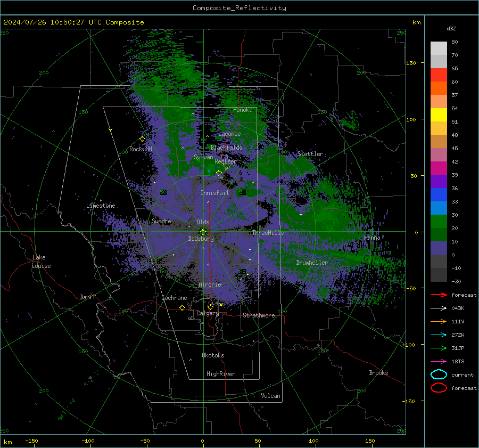Click the Lacombe city label
The height and width of the screenshot is (448, 479).
pyautogui.click(x=229, y=134)
